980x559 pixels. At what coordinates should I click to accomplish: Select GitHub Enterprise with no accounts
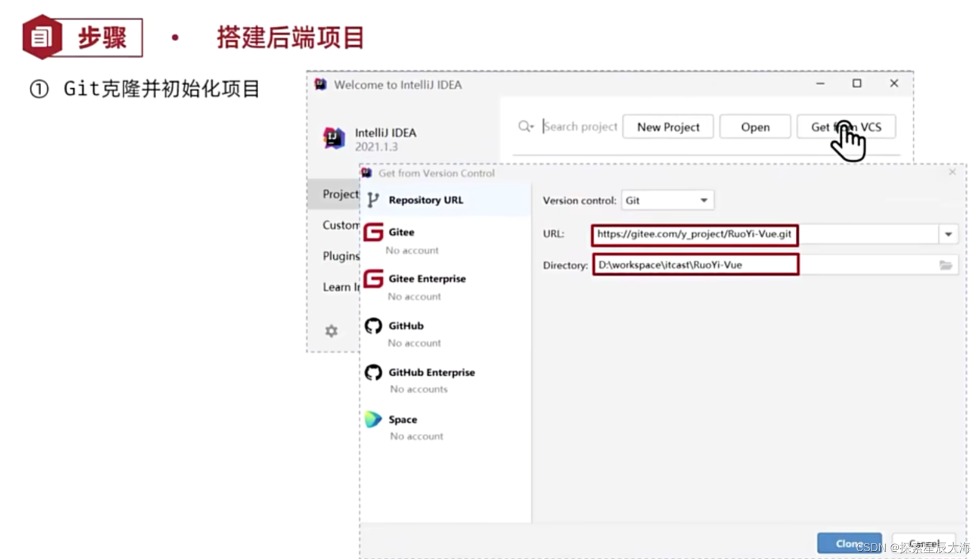pos(432,372)
